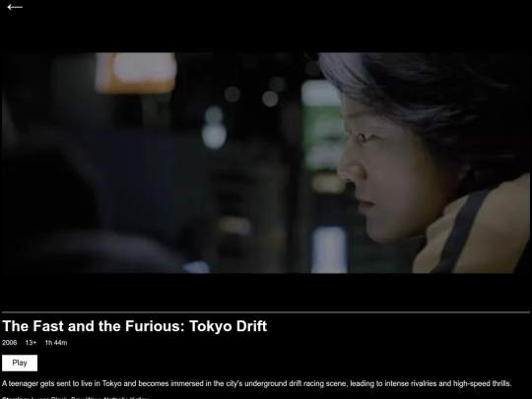This screenshot has width=532, height=399.
Task: Select the movie title The Fast and the Furious: Tokyo Drift
Action: tap(135, 326)
